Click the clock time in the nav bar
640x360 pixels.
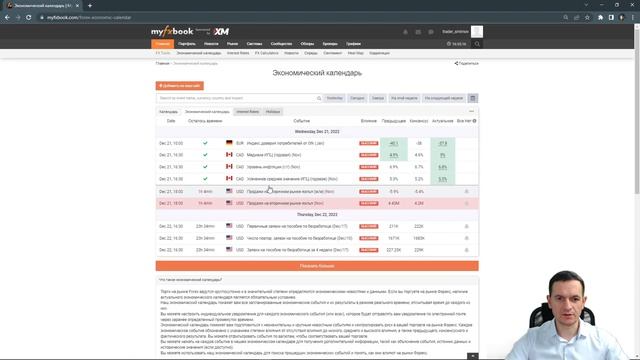coord(456,44)
